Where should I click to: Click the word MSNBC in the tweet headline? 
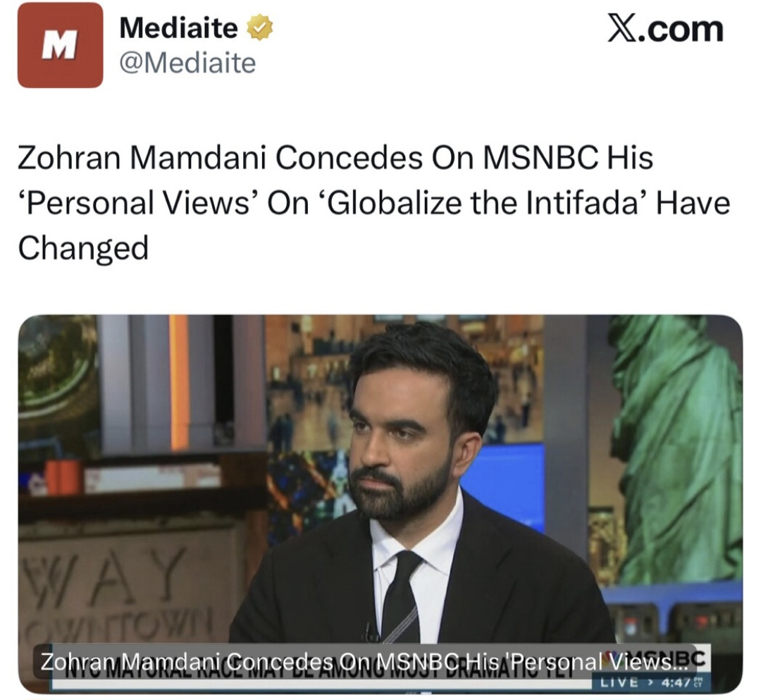point(538,158)
